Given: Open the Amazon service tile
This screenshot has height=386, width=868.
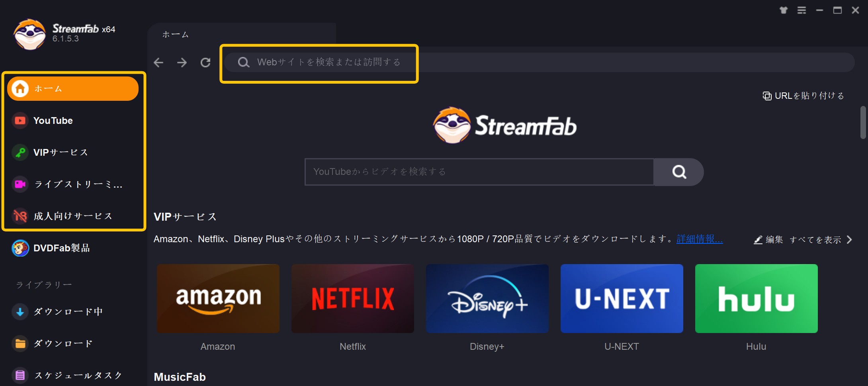Looking at the screenshot, I should 218,298.
